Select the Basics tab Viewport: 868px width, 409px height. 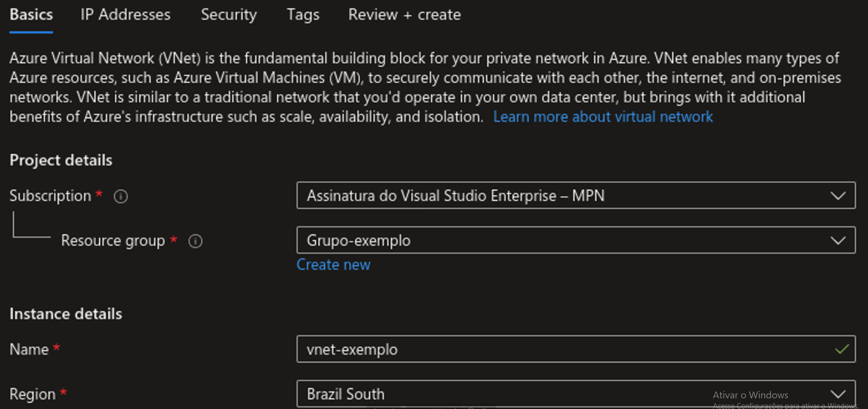tap(31, 15)
